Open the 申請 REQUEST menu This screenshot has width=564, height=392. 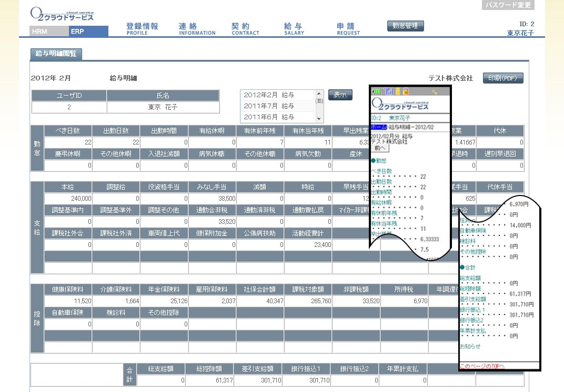click(x=348, y=29)
